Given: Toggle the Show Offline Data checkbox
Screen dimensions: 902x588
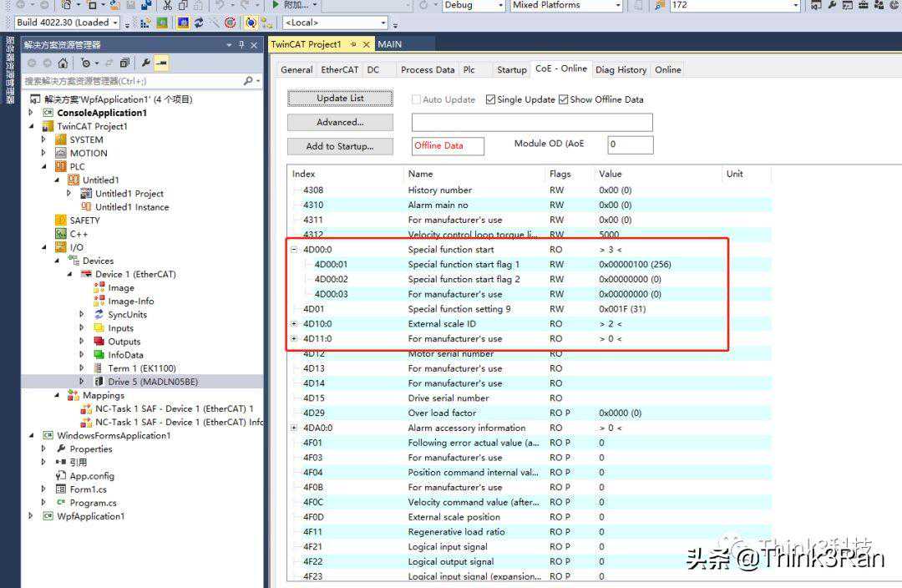Looking at the screenshot, I should (x=563, y=99).
